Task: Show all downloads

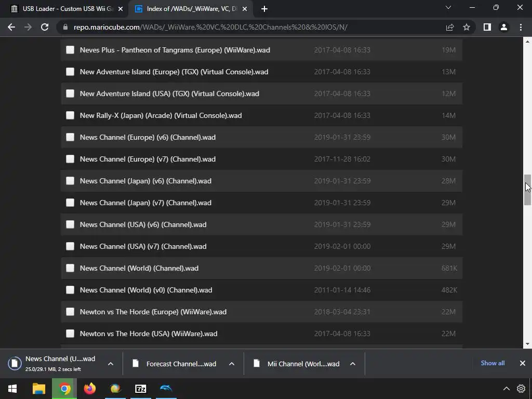Action: (493, 363)
